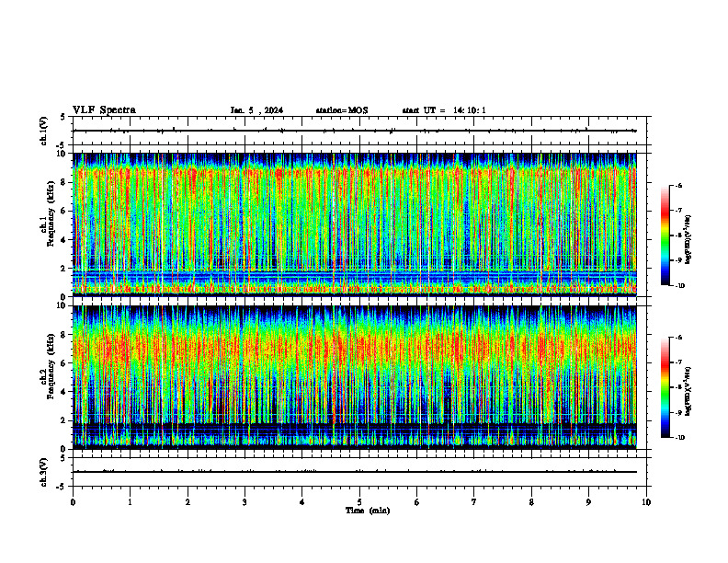Image resolution: width=728 pixels, height=563 pixels.
Task: Click the ch.1(V) waveform trace panel
Action: pyautogui.click(x=361, y=131)
